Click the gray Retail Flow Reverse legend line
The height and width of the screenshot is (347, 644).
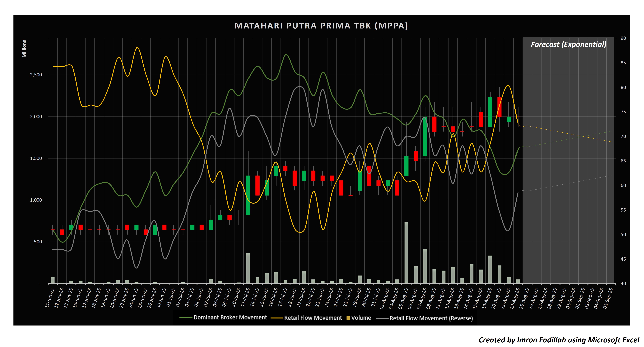[382, 318]
